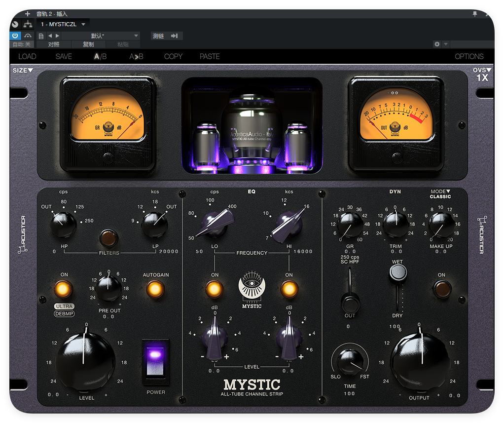Click the 测链 sidechain button
Viewport: 504px width, 423px height.
(158, 36)
